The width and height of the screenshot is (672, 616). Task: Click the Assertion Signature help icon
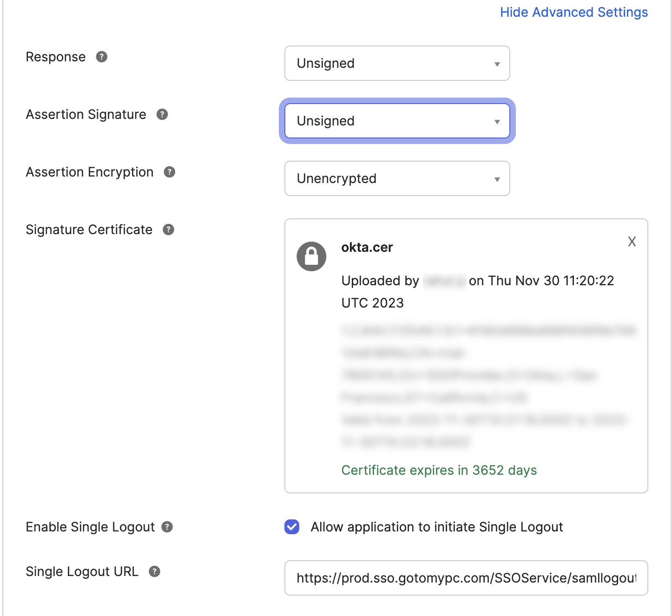[161, 114]
